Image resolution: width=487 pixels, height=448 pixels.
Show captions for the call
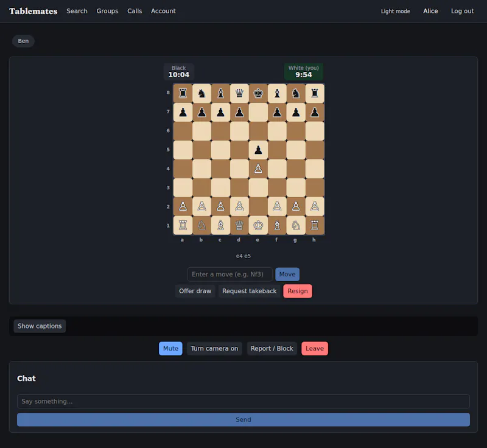tap(40, 326)
